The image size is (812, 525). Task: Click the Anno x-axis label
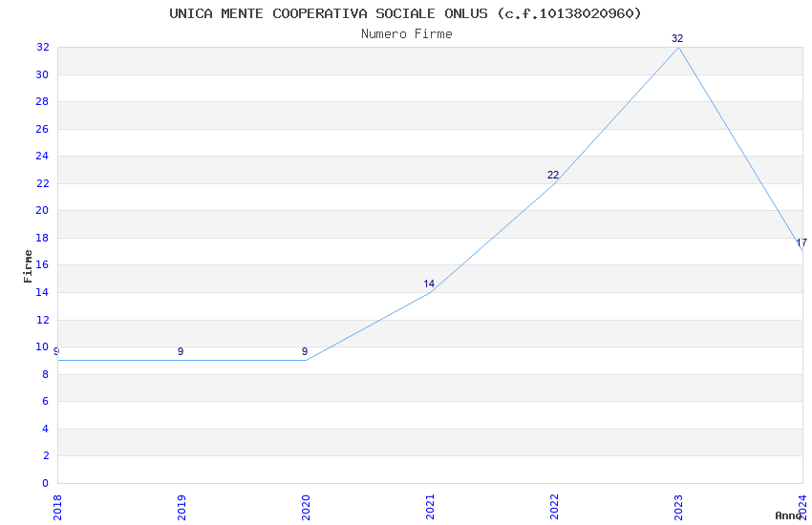tap(788, 515)
